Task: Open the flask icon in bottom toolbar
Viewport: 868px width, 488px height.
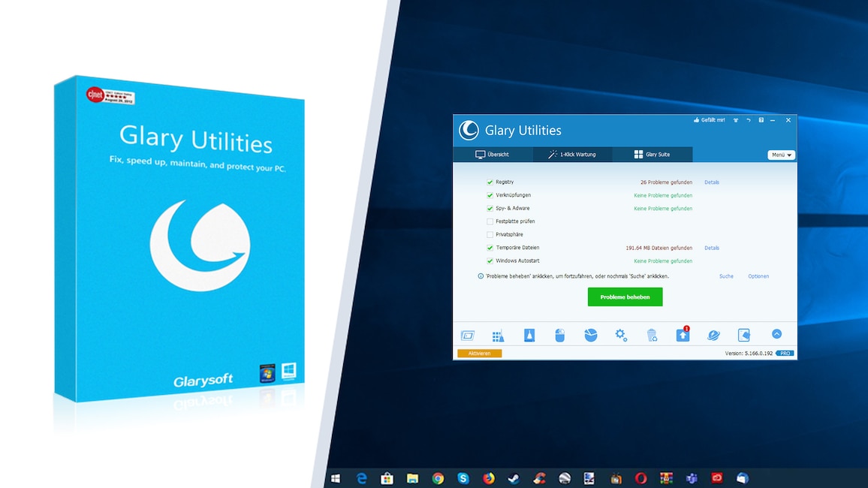Action: (529, 336)
